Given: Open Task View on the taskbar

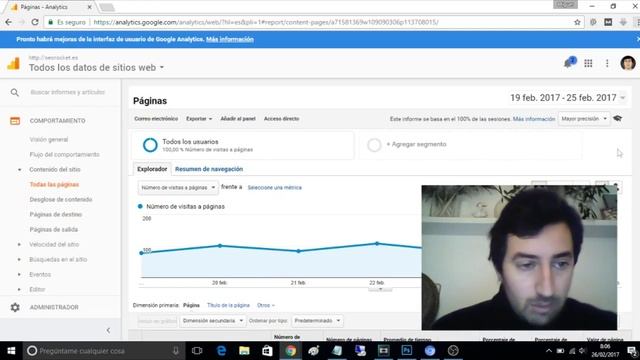Looking at the screenshot, I should coord(197,351).
